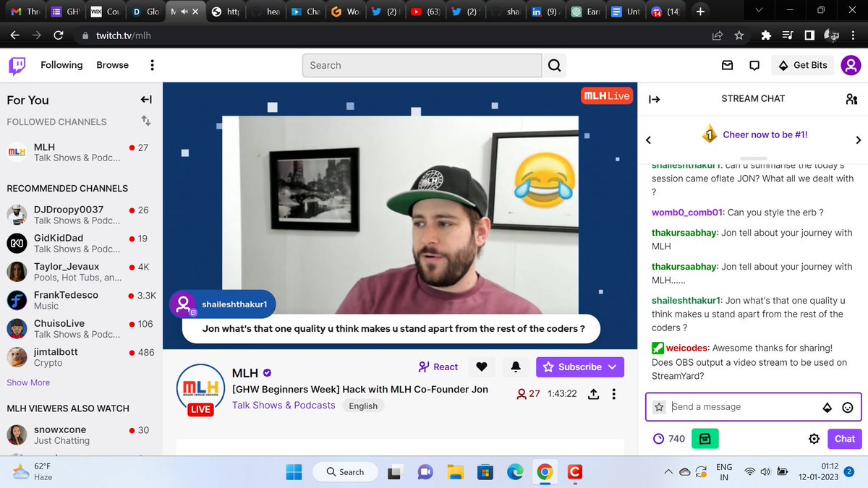Image resolution: width=868 pixels, height=488 pixels.
Task: Click weicodes username in chat
Action: 687,348
